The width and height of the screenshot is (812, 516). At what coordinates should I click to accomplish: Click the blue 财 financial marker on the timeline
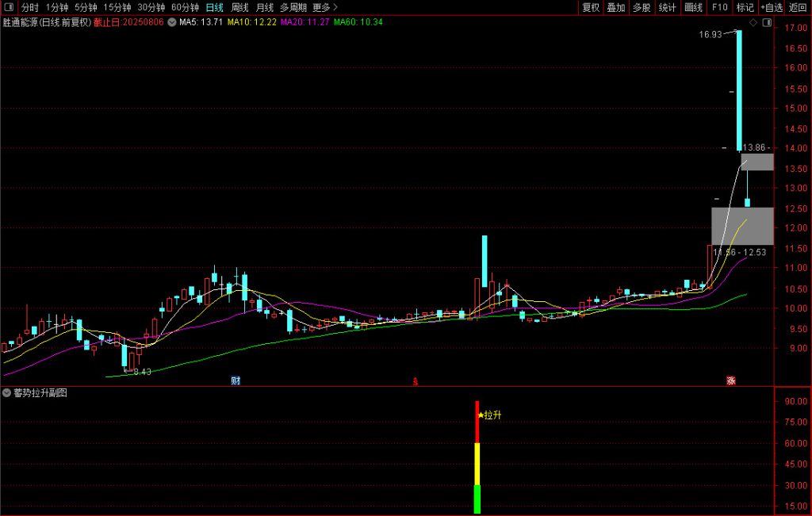click(236, 380)
